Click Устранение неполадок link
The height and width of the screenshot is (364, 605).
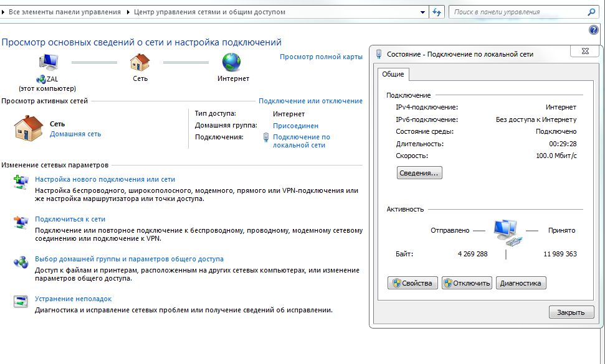74,299
